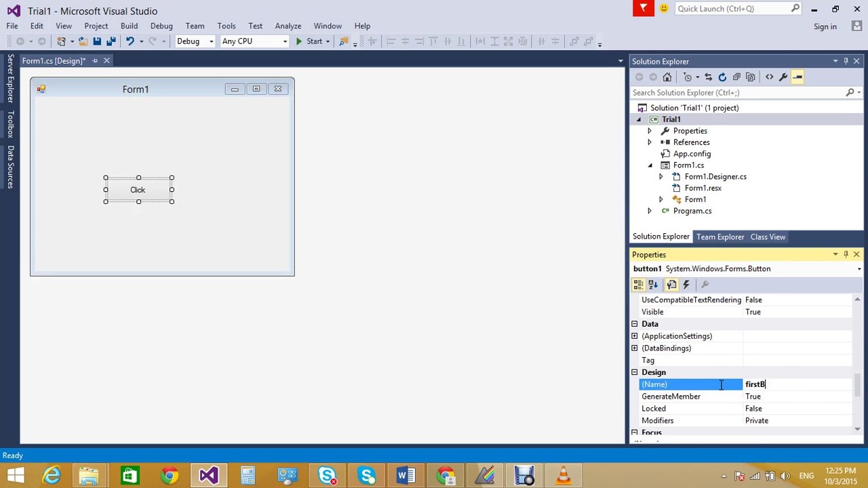Open Microsoft Word from the taskbar
Screen dimensions: 868x488
(406, 476)
